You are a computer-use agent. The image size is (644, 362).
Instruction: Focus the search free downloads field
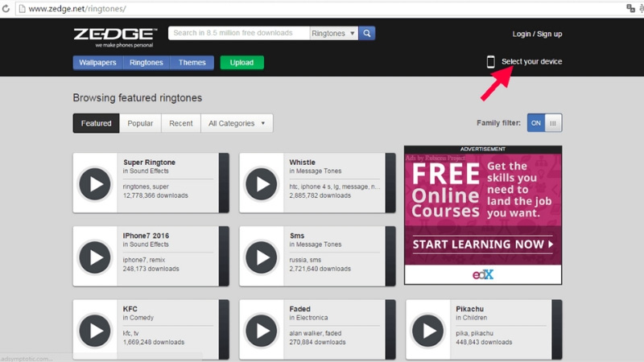point(239,34)
